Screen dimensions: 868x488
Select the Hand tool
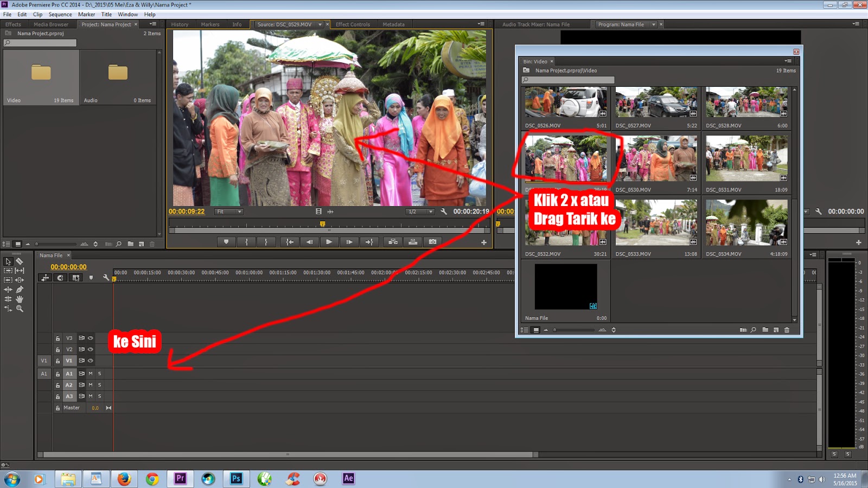[20, 299]
